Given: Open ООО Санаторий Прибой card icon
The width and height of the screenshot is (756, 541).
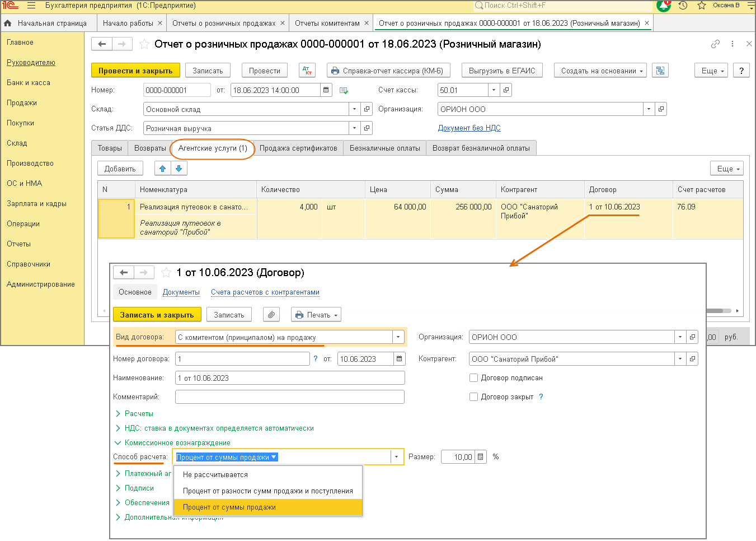Looking at the screenshot, I should click(x=692, y=359).
